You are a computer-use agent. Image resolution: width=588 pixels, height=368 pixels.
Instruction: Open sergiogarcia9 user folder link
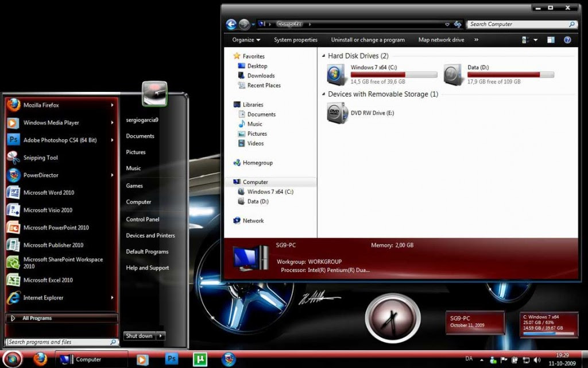pos(142,120)
